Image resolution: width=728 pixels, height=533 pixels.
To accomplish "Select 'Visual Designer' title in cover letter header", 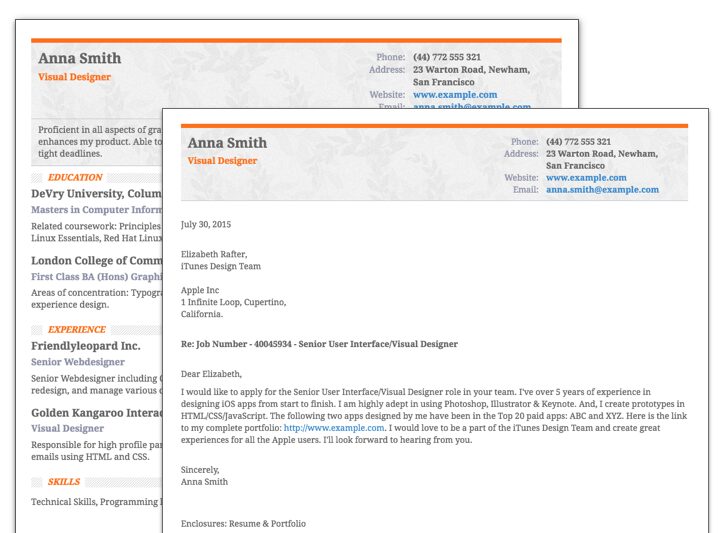I will tap(222, 161).
